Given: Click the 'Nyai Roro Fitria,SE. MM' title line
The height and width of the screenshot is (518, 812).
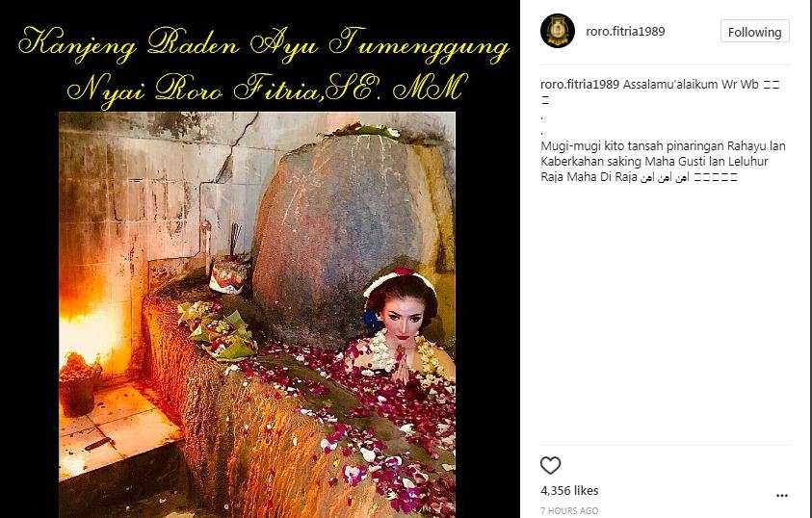Looking at the screenshot, I should click(267, 89).
